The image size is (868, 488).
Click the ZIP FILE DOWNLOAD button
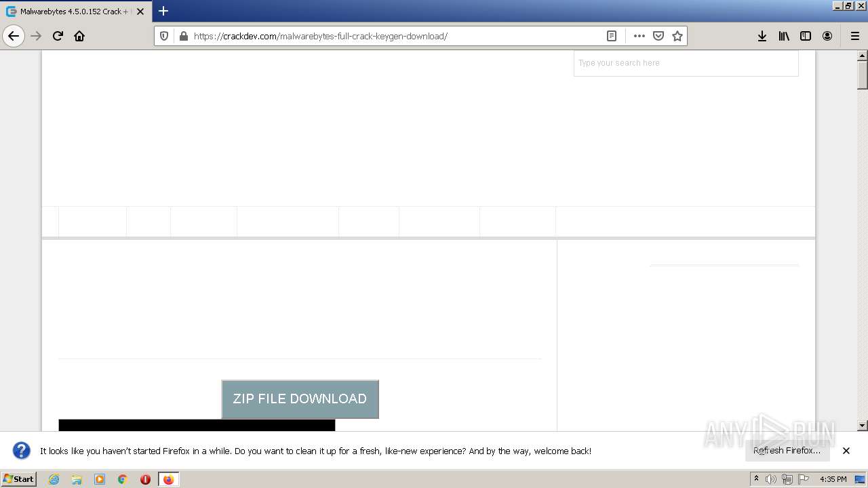tap(300, 399)
